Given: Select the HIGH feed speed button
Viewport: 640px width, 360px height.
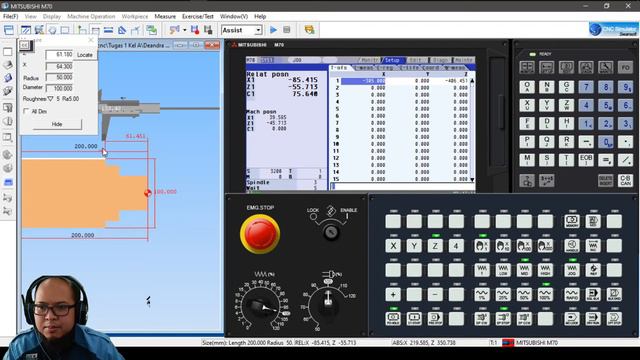Looking at the screenshot, I should click(545, 270).
